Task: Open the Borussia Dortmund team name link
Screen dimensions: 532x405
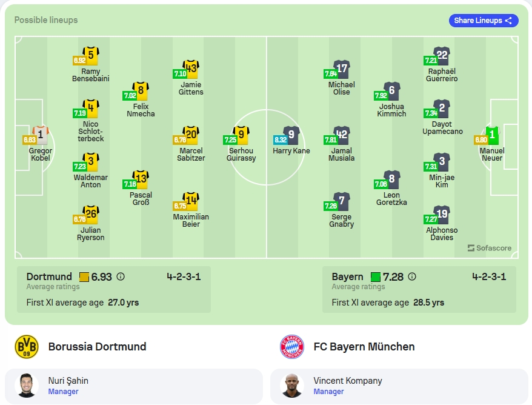Action: coord(97,347)
